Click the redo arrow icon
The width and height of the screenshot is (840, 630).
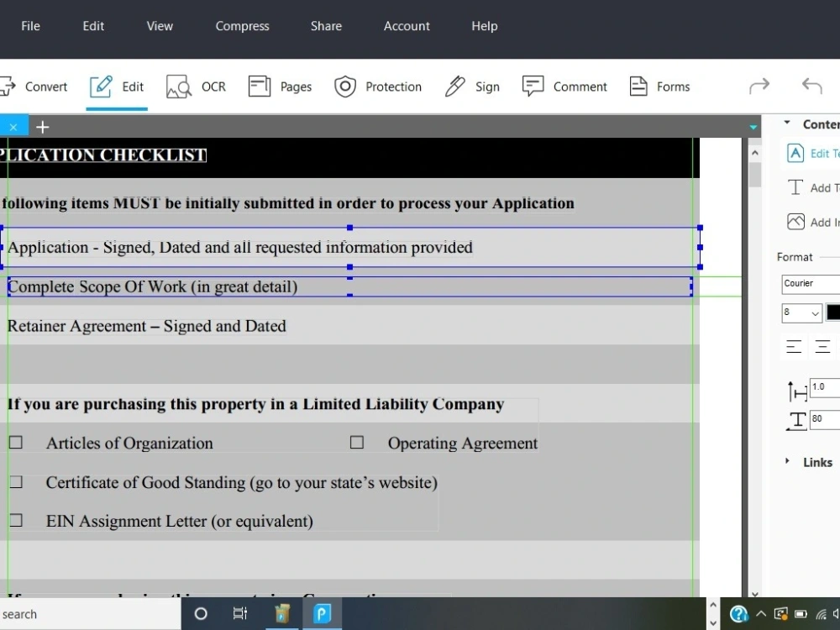(x=759, y=86)
